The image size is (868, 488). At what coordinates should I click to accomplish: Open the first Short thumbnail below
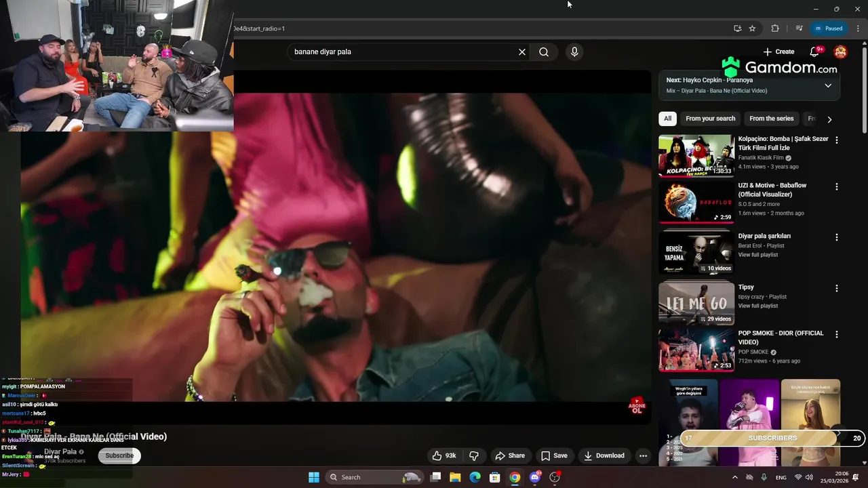click(690, 422)
